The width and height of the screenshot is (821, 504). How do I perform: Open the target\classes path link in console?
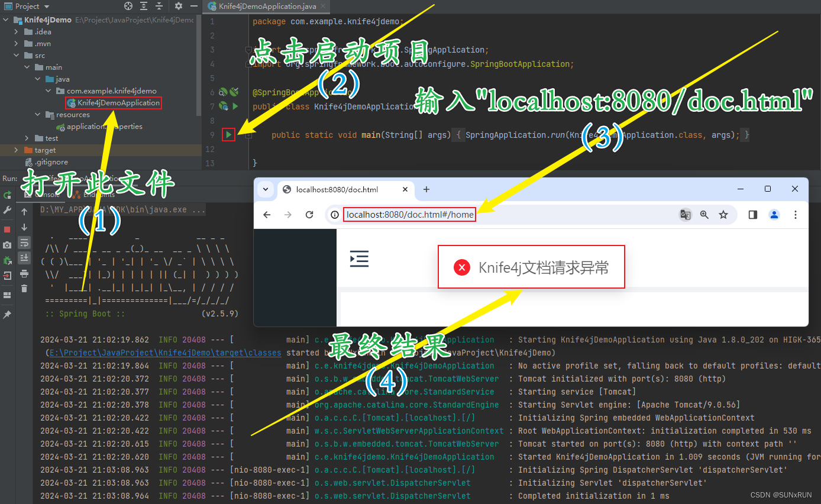[x=166, y=353]
